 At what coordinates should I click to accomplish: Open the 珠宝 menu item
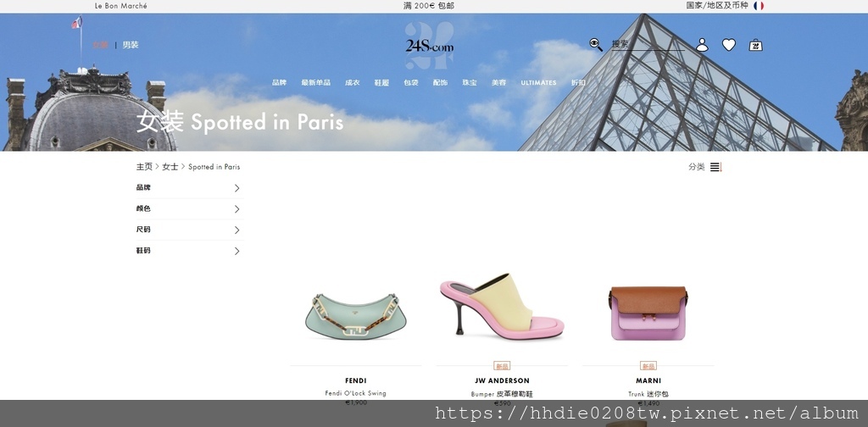coord(470,82)
